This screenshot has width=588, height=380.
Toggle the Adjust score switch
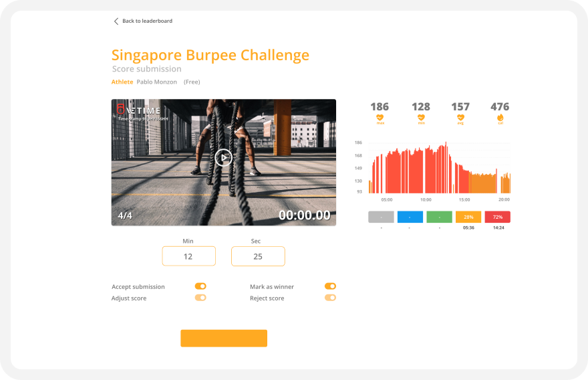click(200, 298)
